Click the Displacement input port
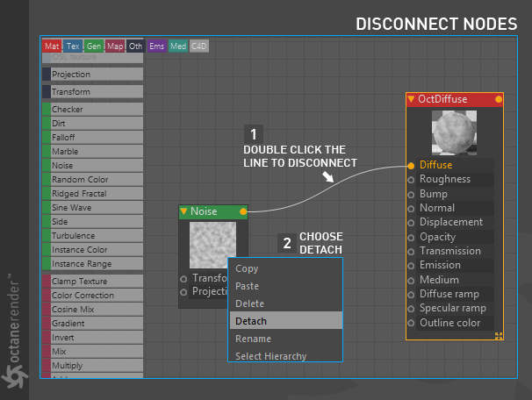 pos(411,223)
